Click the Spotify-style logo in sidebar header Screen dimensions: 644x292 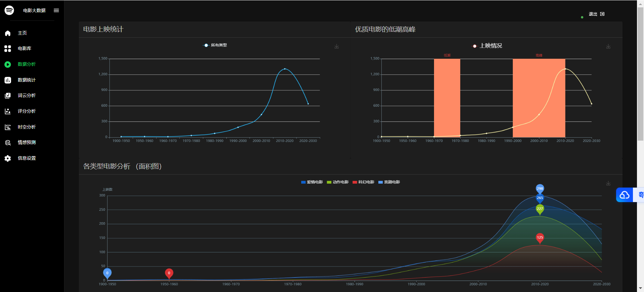click(9, 10)
